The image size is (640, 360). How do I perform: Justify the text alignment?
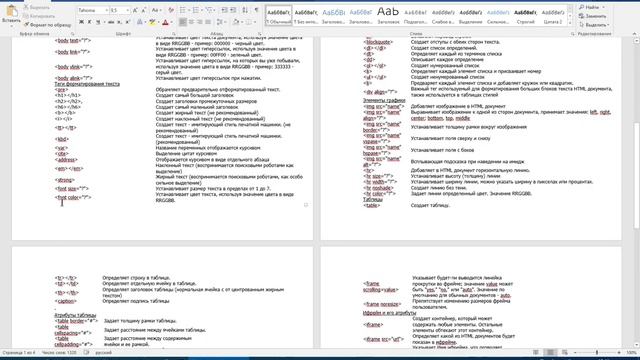click(x=208, y=22)
